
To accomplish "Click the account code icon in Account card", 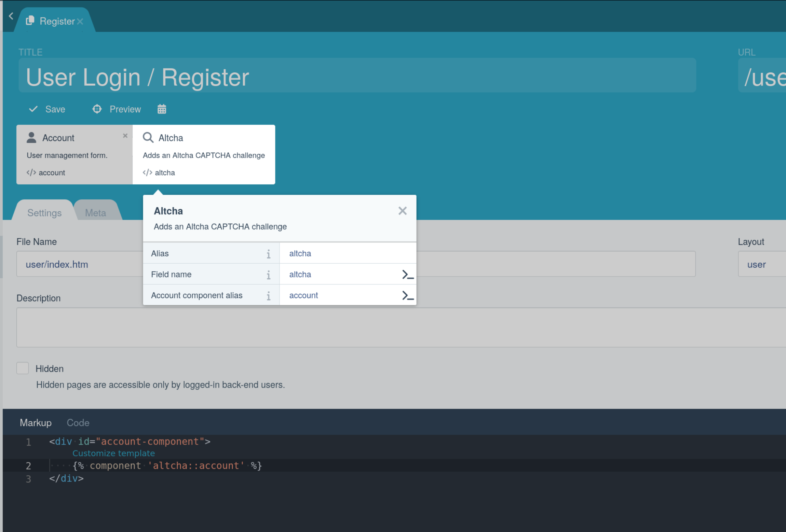I will pyautogui.click(x=31, y=173).
